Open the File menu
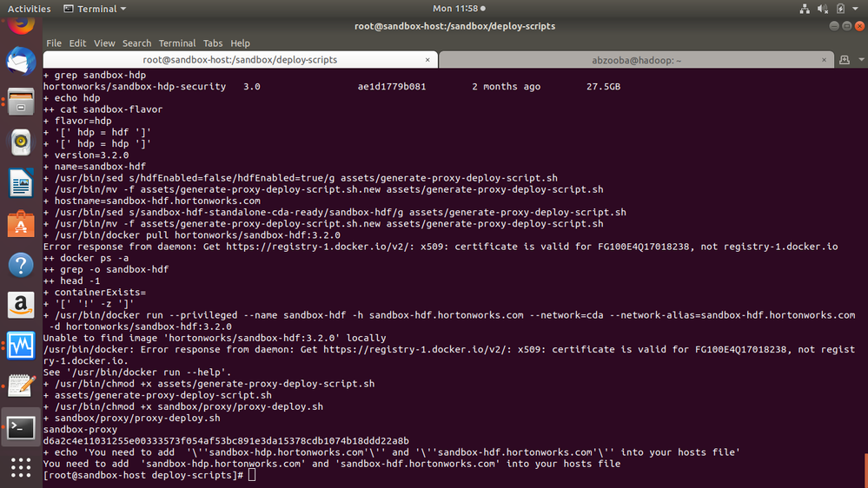868x488 pixels. [x=54, y=43]
